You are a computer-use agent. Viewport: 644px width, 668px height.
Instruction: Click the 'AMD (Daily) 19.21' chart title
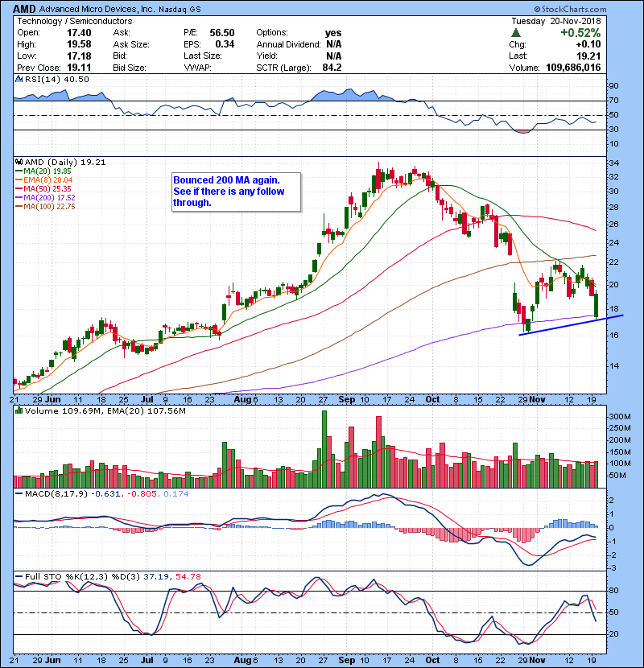coord(64,163)
